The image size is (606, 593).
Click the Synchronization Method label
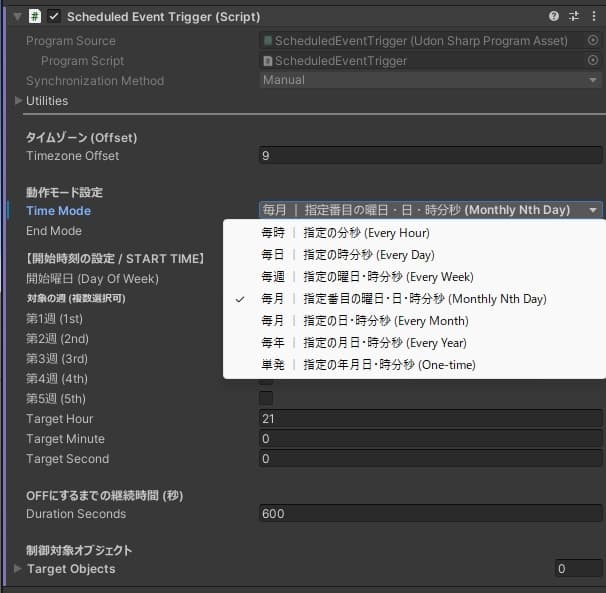(95, 81)
